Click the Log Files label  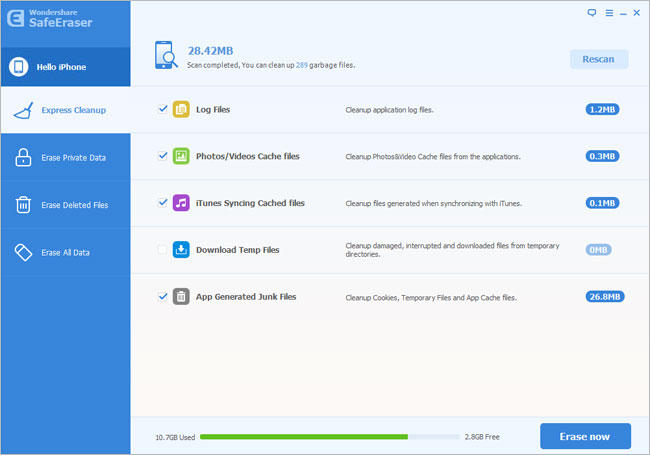tap(213, 109)
